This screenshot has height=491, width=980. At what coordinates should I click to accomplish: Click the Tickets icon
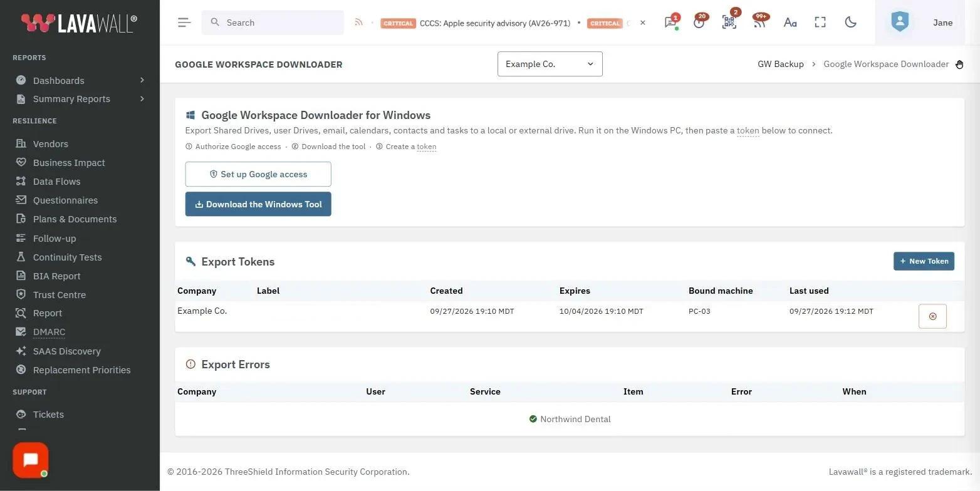tap(21, 414)
